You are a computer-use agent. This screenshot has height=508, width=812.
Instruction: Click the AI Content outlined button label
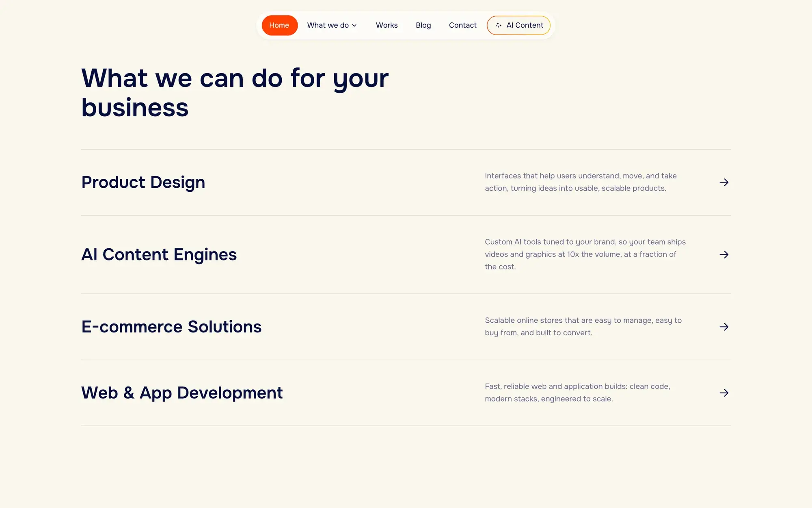point(525,25)
